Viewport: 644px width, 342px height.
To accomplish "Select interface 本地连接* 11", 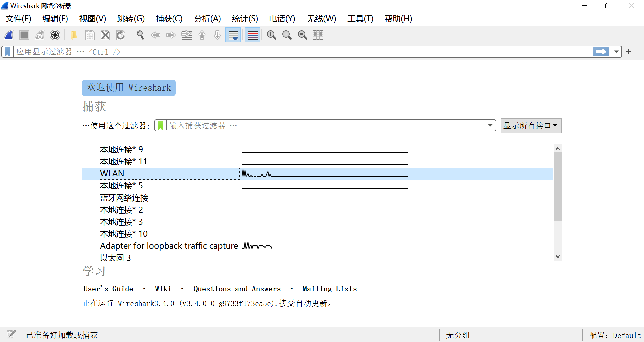I will (x=317, y=162).
